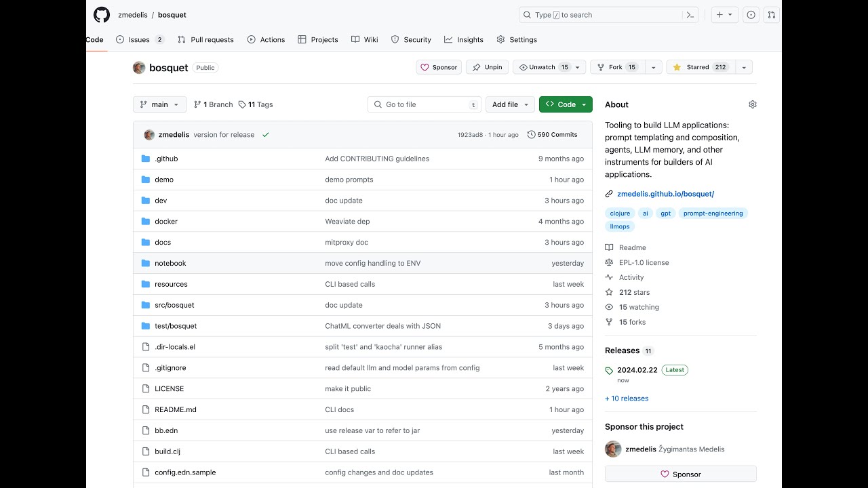Screen dimensions: 868x488
Task: Expand the Fork options caret
Action: [x=654, y=67]
